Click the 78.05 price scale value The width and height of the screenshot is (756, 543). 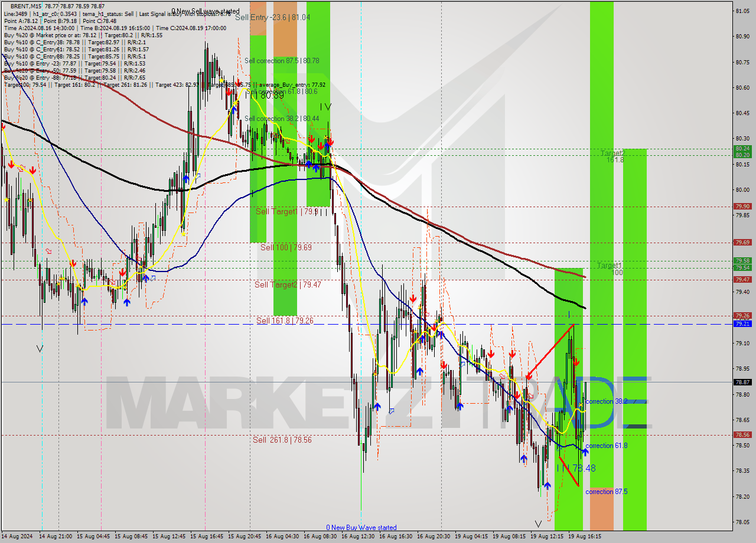[x=742, y=522]
